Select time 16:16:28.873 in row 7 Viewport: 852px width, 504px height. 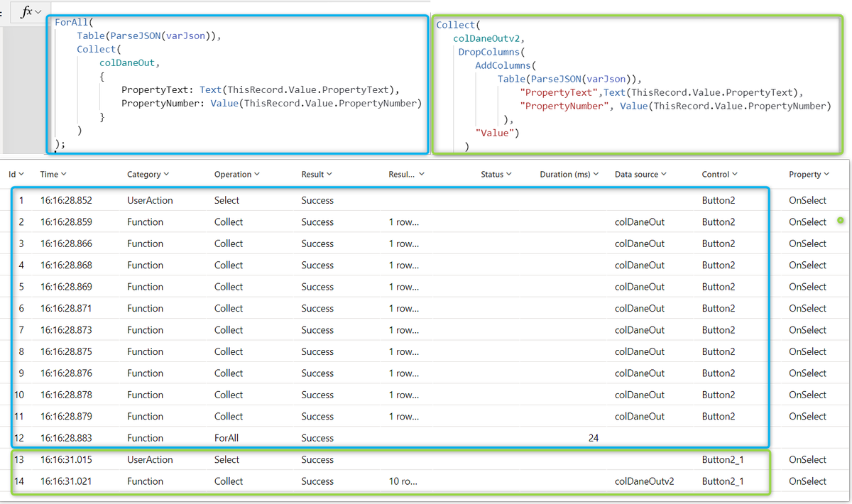coord(66,330)
